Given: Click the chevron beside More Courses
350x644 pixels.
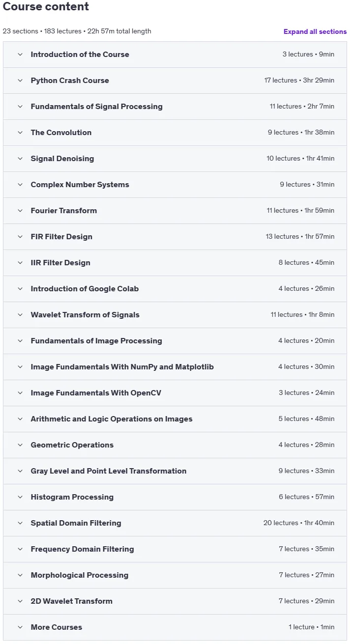Looking at the screenshot, I should [x=20, y=627].
